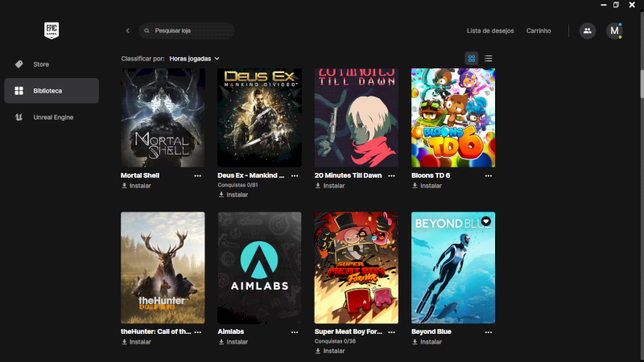Open Aimlabs three-dot options menu

click(x=295, y=332)
